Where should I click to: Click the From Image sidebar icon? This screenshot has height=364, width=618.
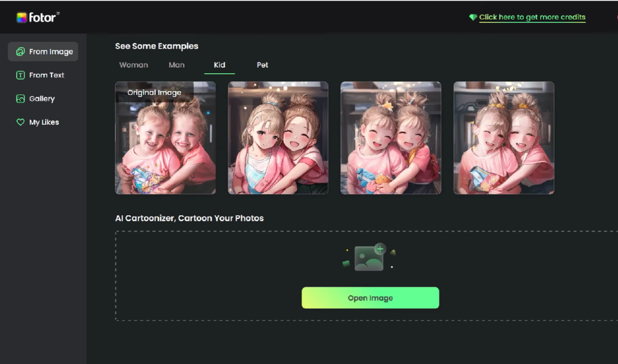click(x=21, y=52)
